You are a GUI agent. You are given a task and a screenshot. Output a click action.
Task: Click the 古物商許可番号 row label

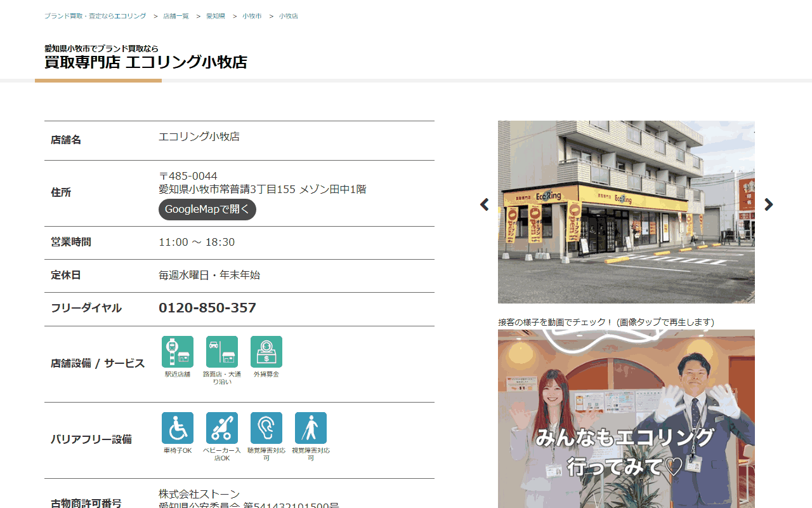[86, 504]
